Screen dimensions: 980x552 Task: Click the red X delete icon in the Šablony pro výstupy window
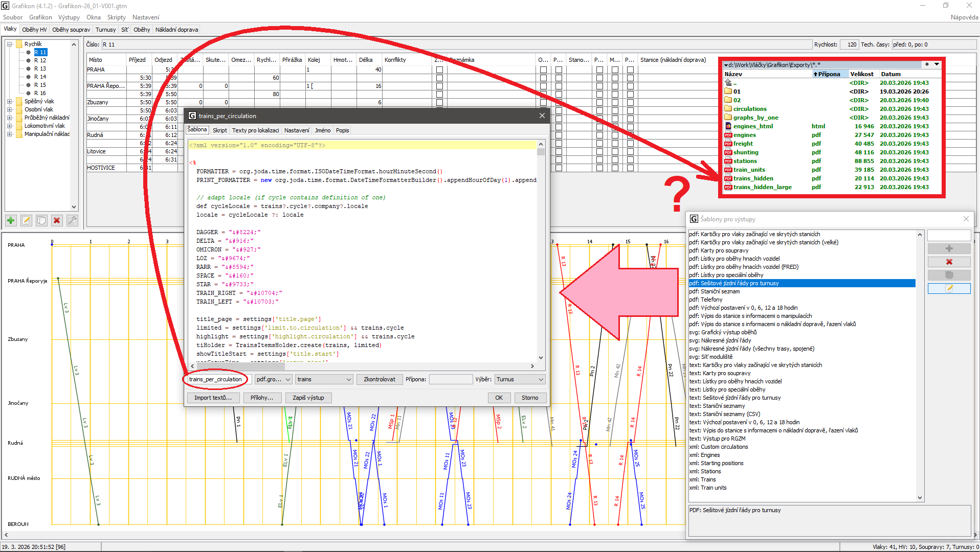coord(949,262)
